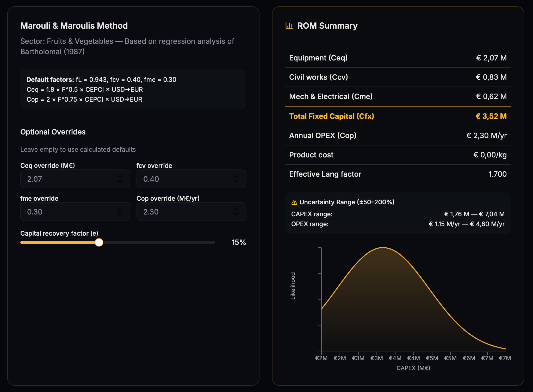The height and width of the screenshot is (392, 533).
Task: Click the Equipment (Ceq) summary row
Action: click(x=398, y=58)
